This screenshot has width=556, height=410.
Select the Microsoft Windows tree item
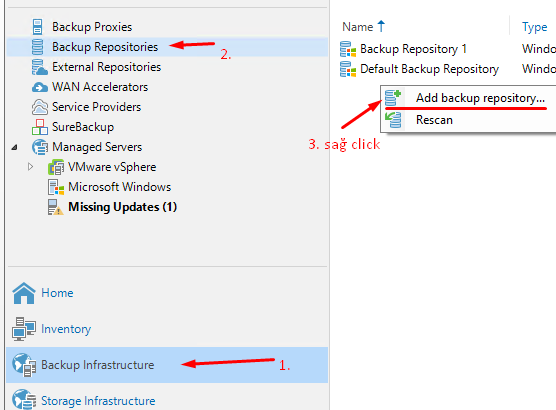pyautogui.click(x=119, y=187)
